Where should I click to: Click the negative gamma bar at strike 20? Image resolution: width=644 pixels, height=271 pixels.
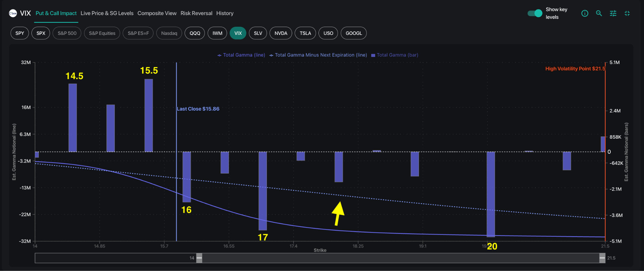coord(491,194)
